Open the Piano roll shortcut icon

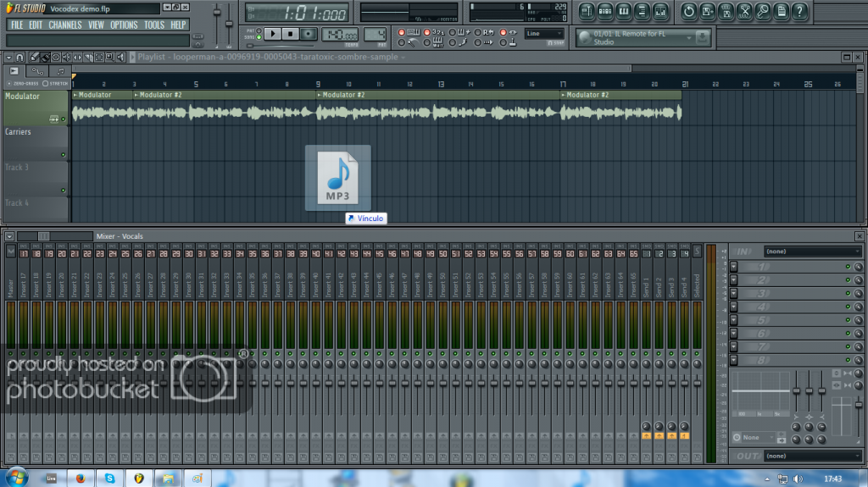pos(626,12)
